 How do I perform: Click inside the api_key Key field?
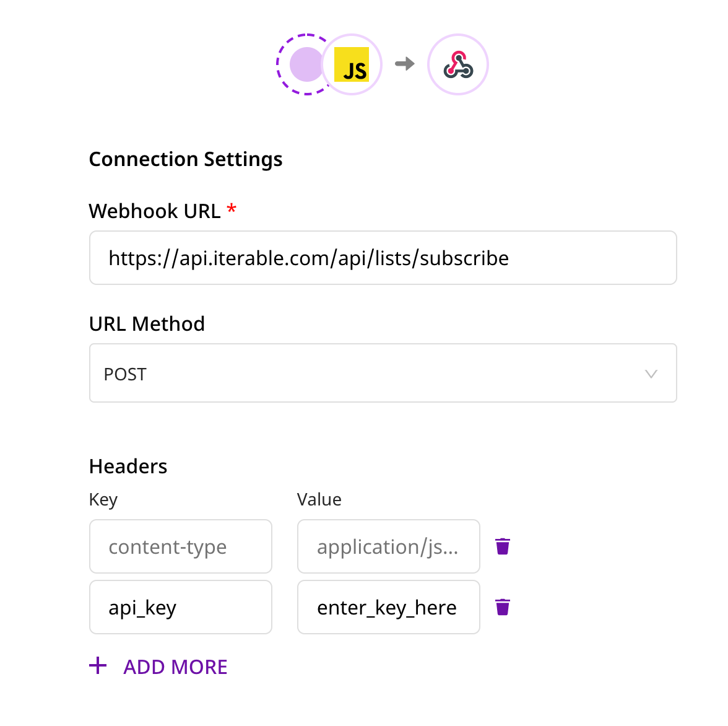coord(180,607)
